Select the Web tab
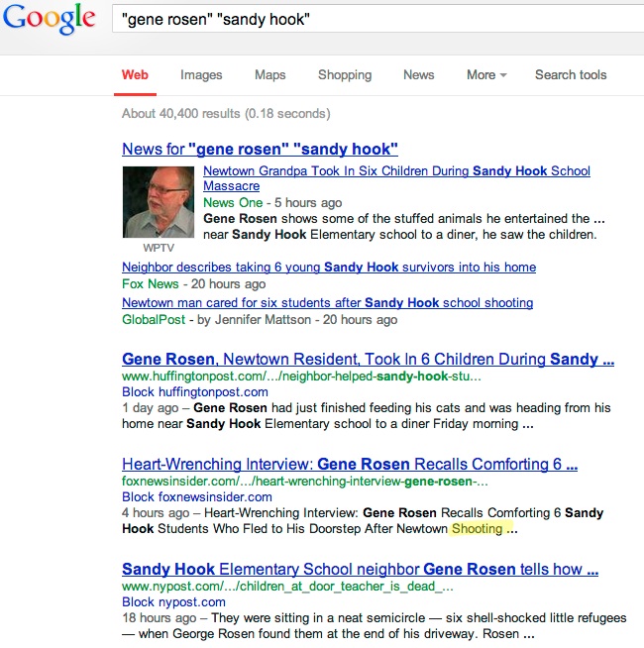Screen dimensions: 644x648 (x=135, y=74)
